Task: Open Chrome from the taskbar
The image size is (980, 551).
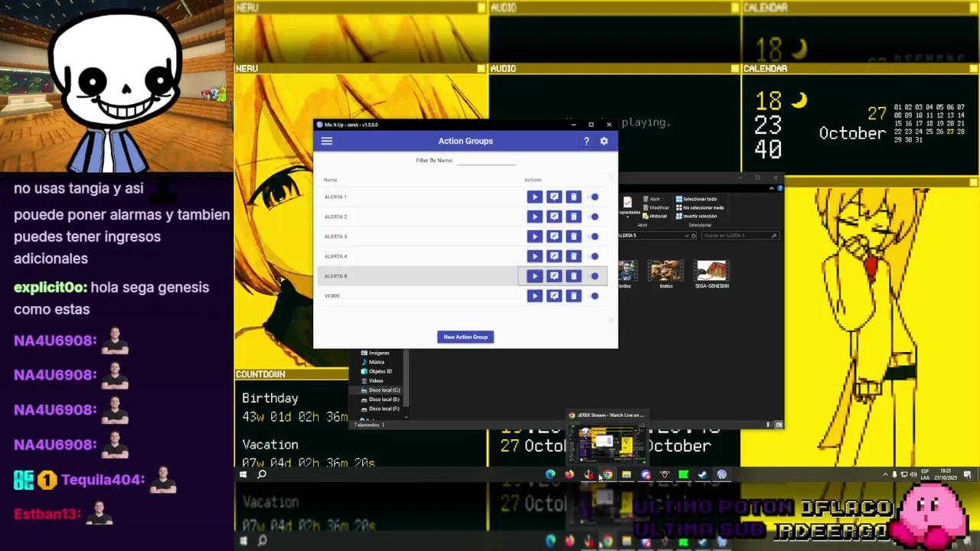Action: coord(606,474)
